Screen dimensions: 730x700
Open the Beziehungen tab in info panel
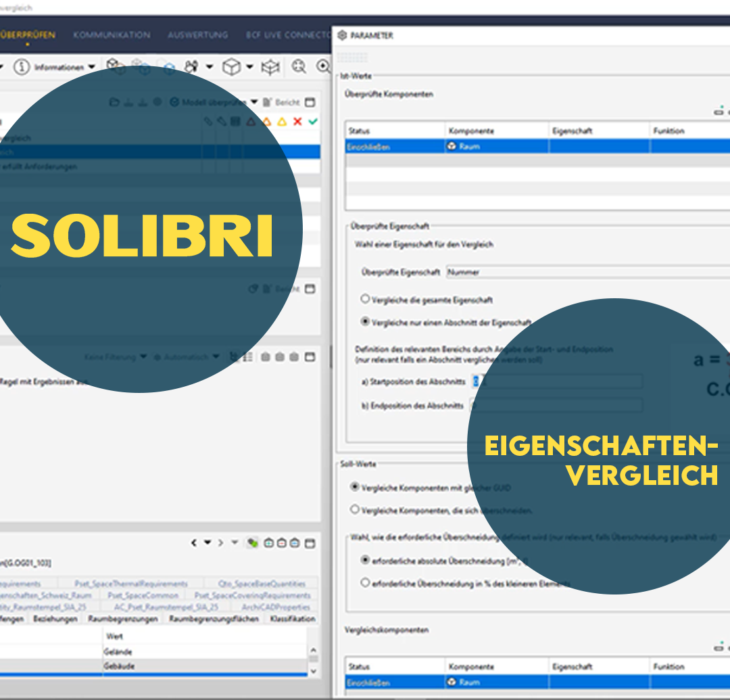click(x=55, y=618)
